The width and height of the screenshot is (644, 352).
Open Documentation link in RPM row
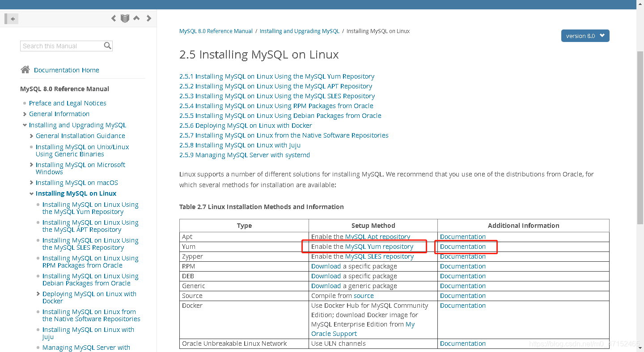point(463,266)
